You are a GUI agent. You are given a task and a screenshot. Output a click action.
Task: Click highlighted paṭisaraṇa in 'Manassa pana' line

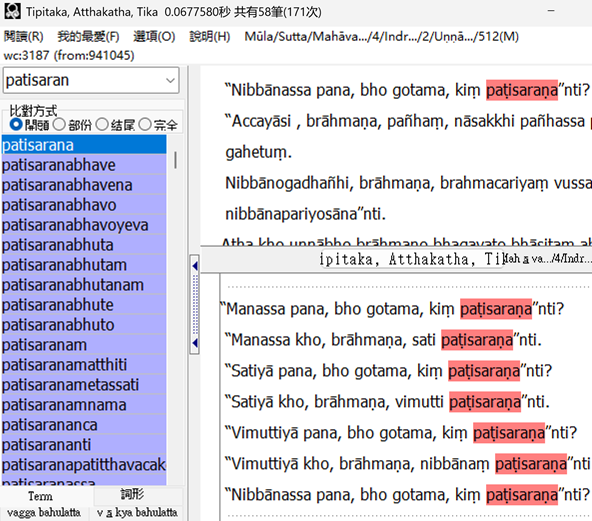(496, 309)
